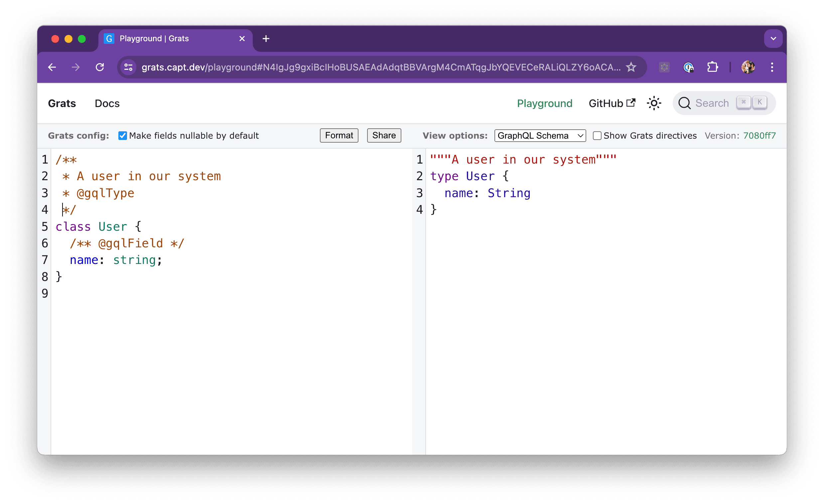The height and width of the screenshot is (504, 824).
Task: Open new tab with plus icon
Action: 266,39
